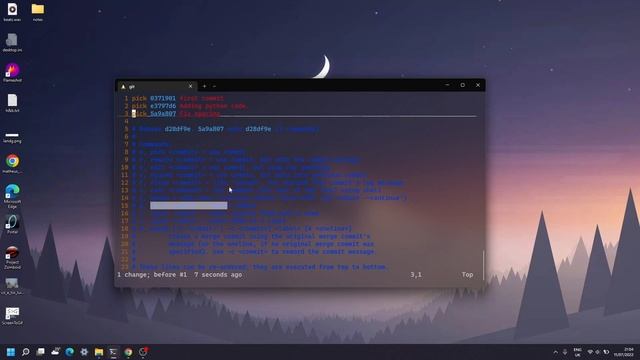Viewport: 640px width, 360px height.
Task: Select the landg.png desktop image
Action: pos(12,137)
